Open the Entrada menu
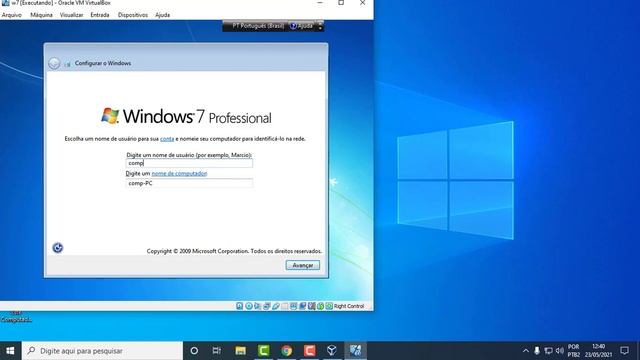Viewport: 640px width, 360px height. pyautogui.click(x=100, y=15)
